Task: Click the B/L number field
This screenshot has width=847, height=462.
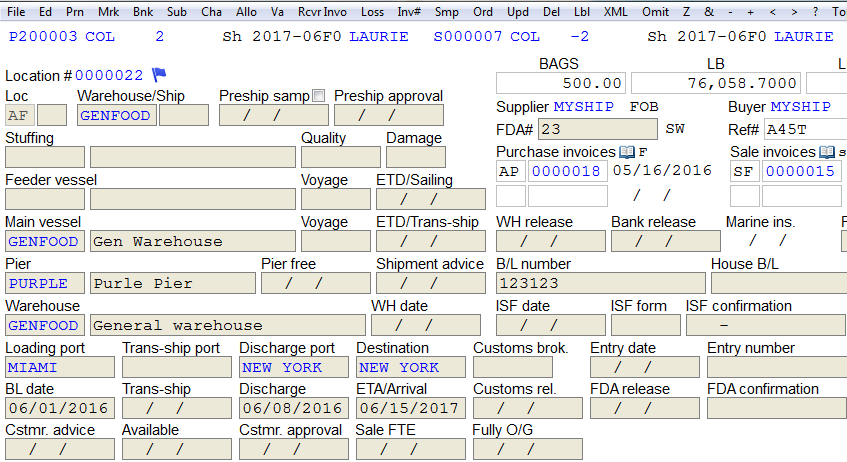Action: coord(601,283)
